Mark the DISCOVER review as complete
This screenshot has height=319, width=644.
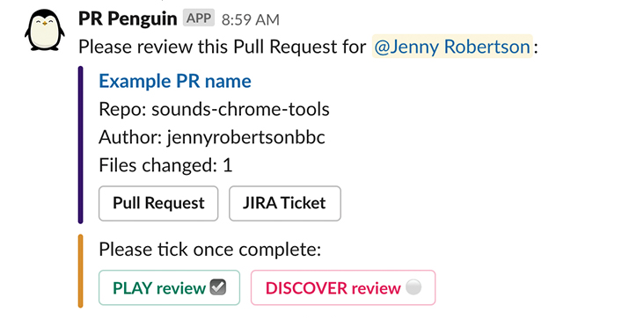(x=343, y=288)
